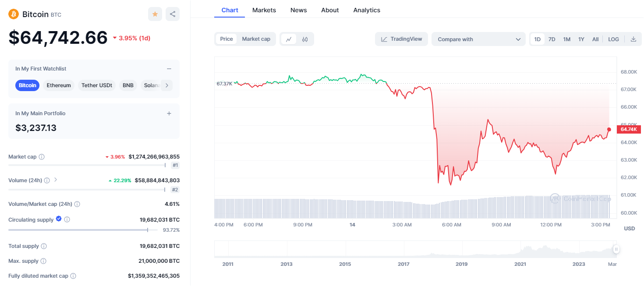Switch to candlestick chart icon

click(305, 39)
